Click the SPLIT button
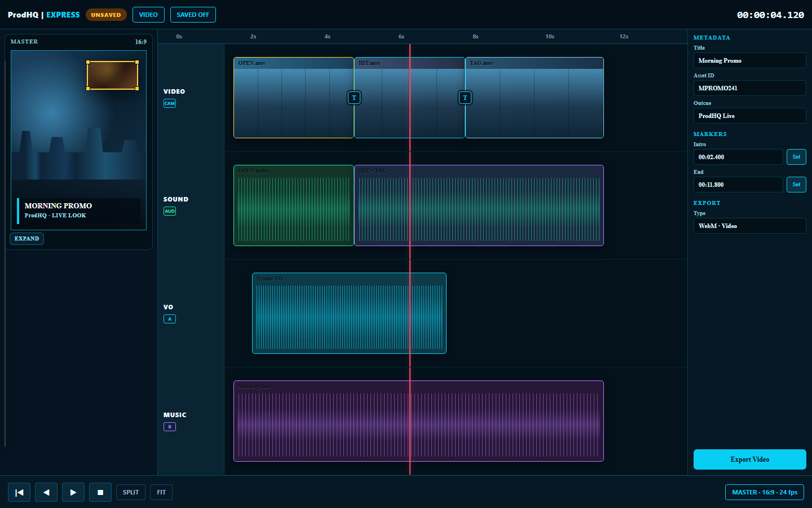The image size is (812, 508). click(131, 492)
